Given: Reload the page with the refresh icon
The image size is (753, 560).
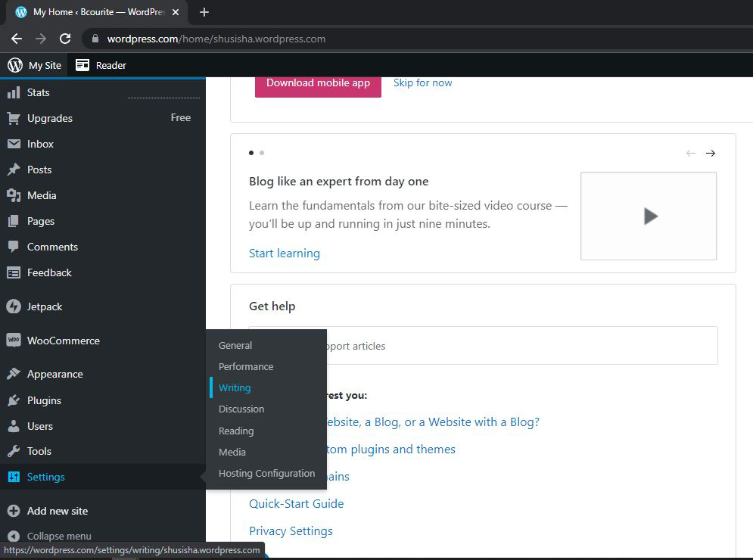Looking at the screenshot, I should coord(65,39).
